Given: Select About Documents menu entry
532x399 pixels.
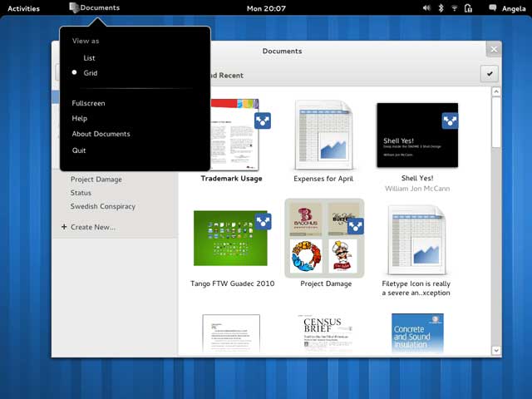Looking at the screenshot, I should coord(101,134).
